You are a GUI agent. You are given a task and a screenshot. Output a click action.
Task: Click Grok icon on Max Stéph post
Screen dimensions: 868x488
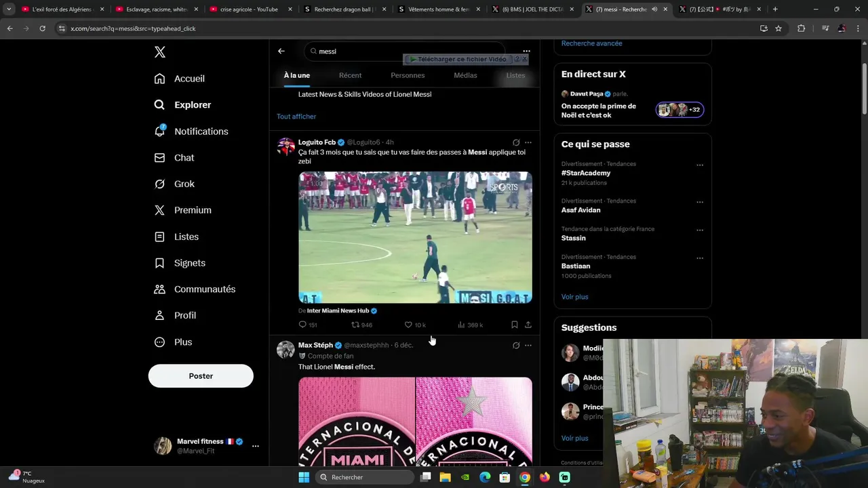(x=516, y=345)
